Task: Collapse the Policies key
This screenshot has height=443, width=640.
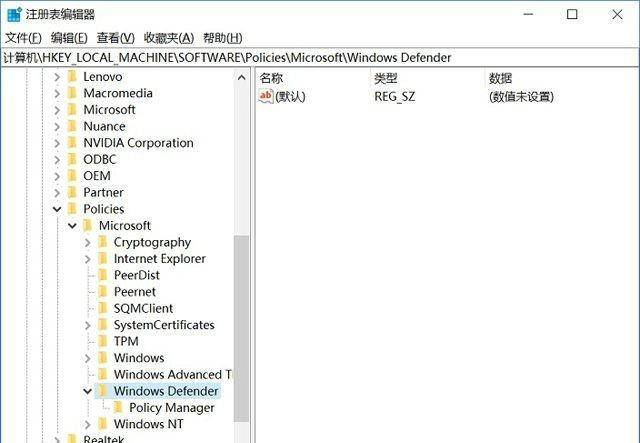Action: [x=57, y=209]
